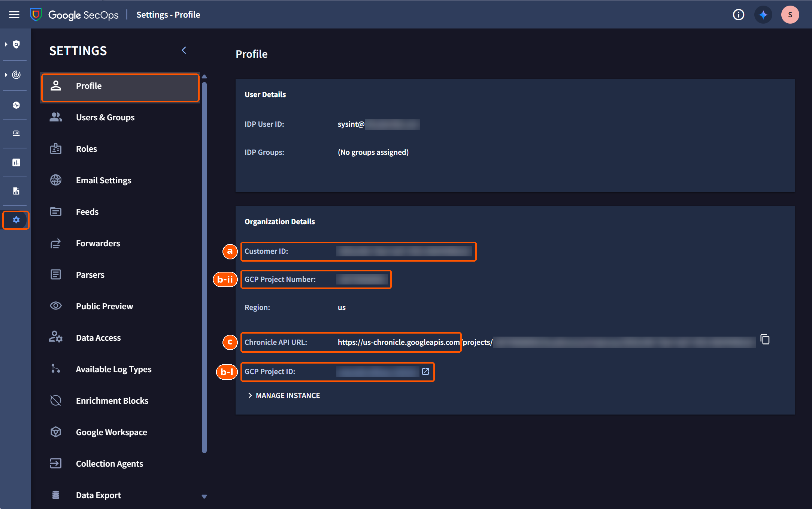
Task: Click the Public Preview eye icon
Action: tap(56, 306)
